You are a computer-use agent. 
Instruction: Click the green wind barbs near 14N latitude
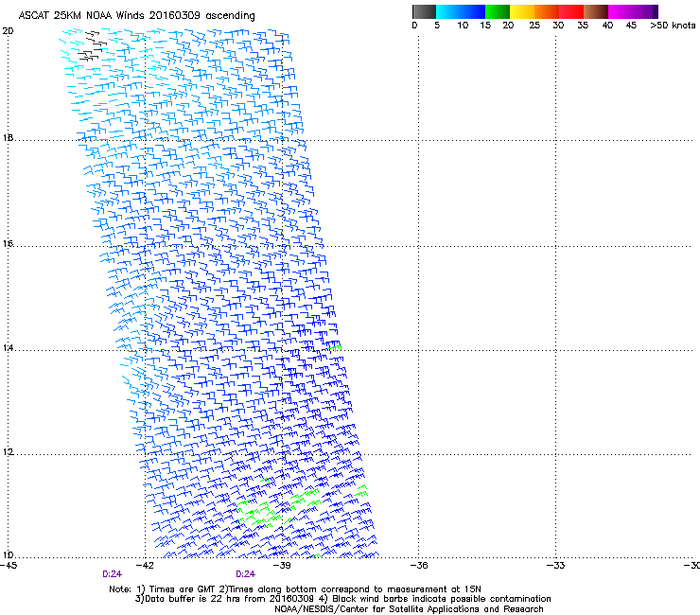click(x=335, y=347)
